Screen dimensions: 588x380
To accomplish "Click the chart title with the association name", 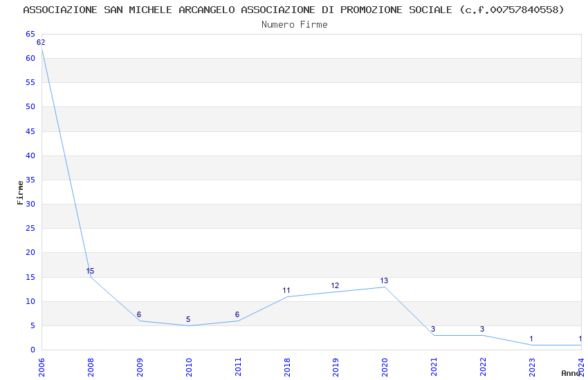I will [293, 10].
